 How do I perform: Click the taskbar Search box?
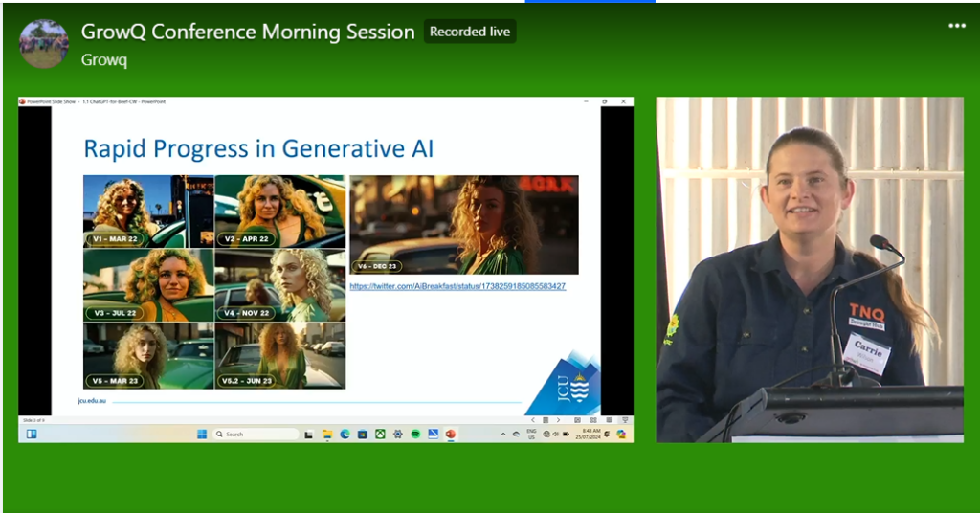point(255,434)
